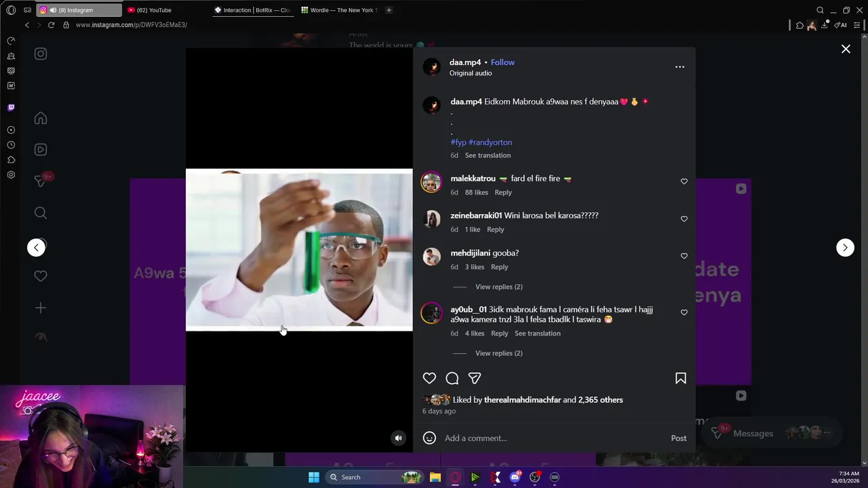Open daa.mp4 profile from header name
The image size is (868, 488).
point(465,62)
